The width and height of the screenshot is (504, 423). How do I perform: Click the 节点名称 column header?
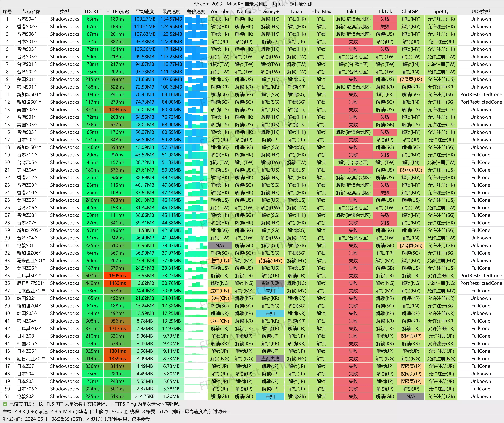pos(31,11)
